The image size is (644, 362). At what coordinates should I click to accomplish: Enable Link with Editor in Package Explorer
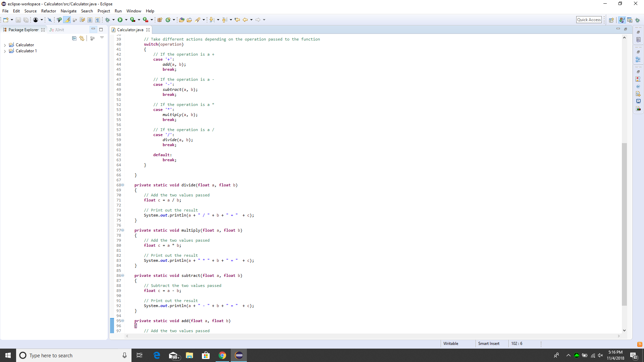point(82,38)
